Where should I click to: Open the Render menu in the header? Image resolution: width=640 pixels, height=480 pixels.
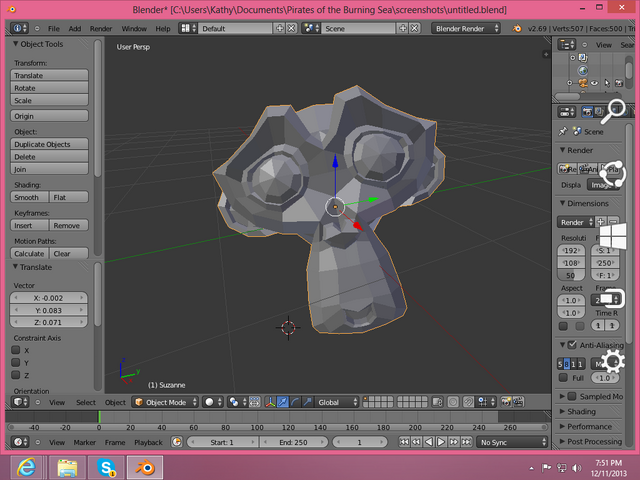coord(101,28)
